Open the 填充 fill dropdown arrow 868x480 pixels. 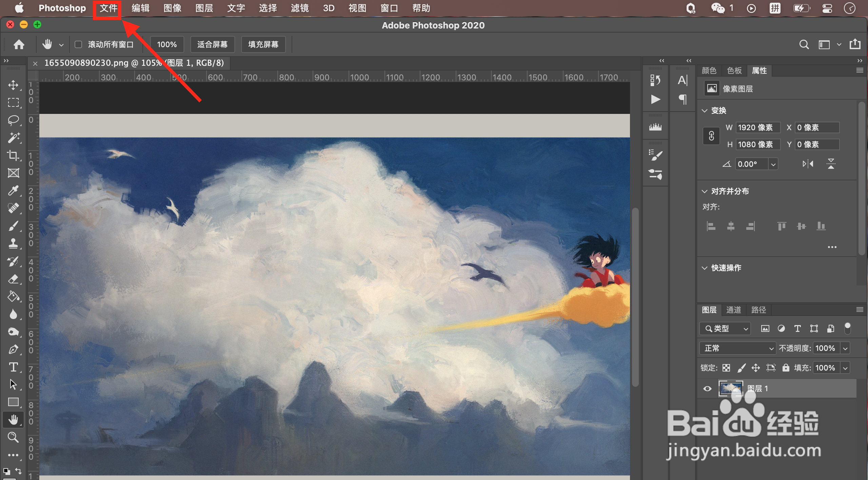(845, 368)
